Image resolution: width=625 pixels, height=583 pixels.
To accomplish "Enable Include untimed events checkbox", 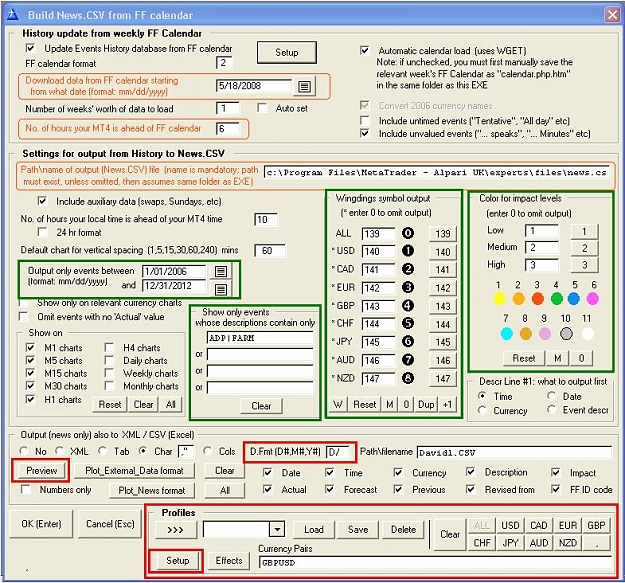I will tap(364, 120).
